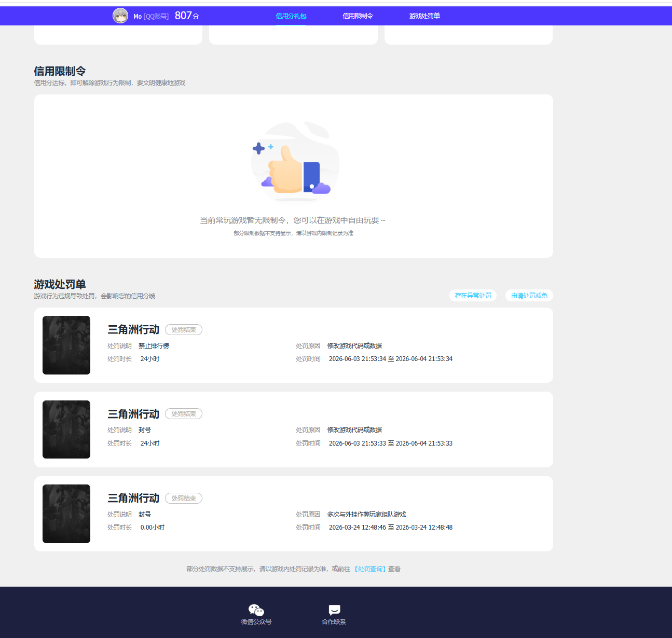Open game thumbnail of 0.00小时 penalty
This screenshot has height=638, width=672.
coord(66,514)
